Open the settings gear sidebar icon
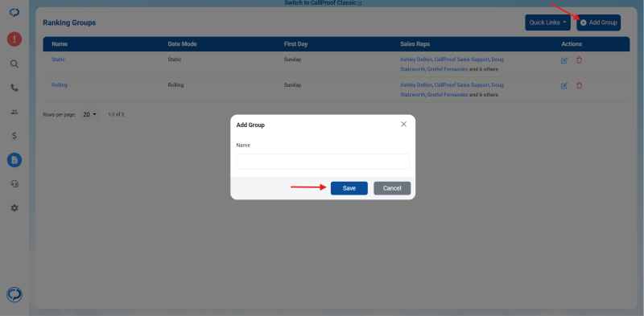 pos(14,208)
